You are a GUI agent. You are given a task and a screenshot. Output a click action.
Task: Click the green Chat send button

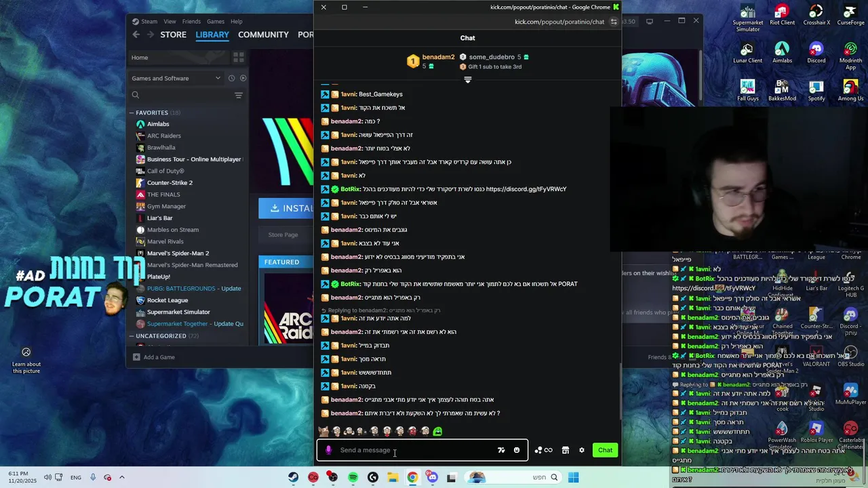click(605, 450)
